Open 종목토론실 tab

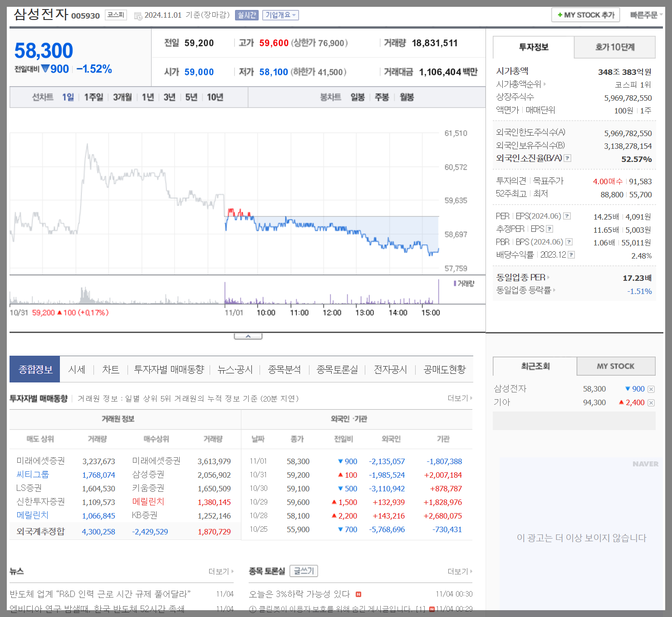pyautogui.click(x=337, y=370)
